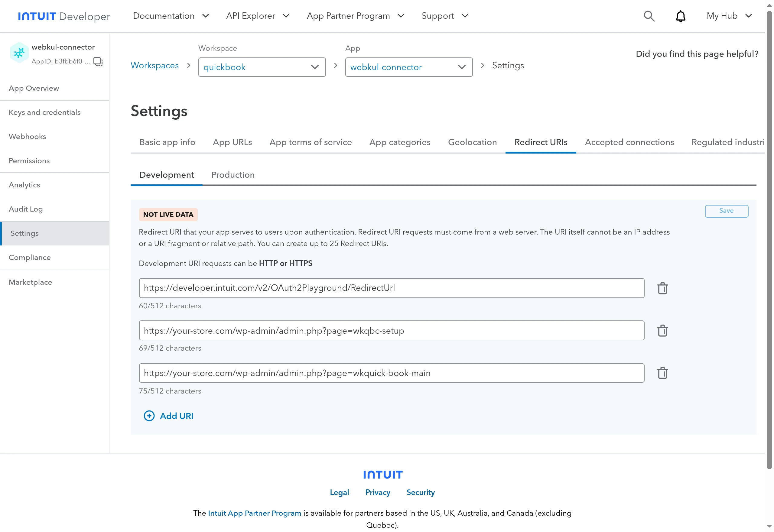Open the notifications bell
The height and width of the screenshot is (532, 774).
680,16
